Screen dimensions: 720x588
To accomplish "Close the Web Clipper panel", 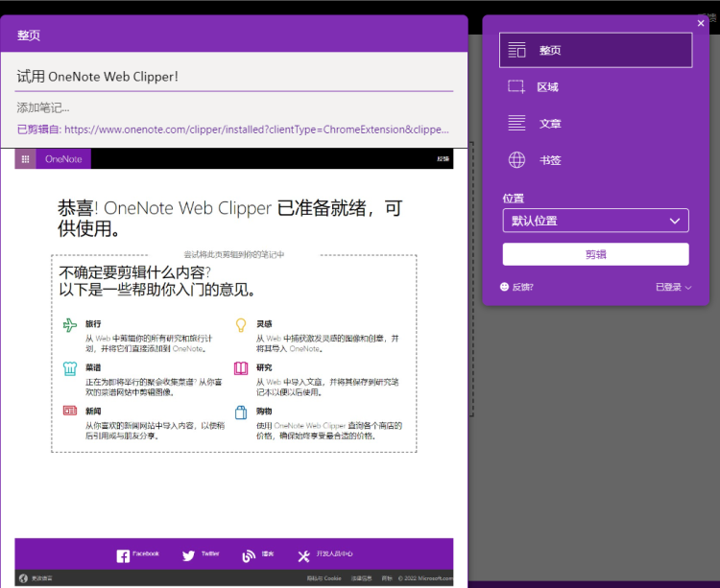I will click(701, 23).
